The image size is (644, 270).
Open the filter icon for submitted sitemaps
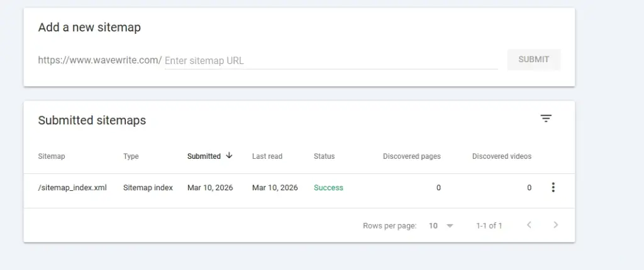point(546,119)
